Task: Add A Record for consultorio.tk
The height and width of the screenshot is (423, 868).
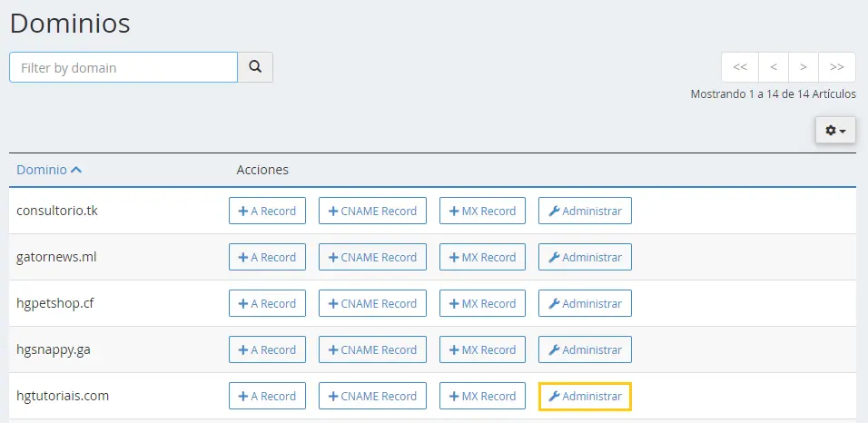Action: [267, 211]
